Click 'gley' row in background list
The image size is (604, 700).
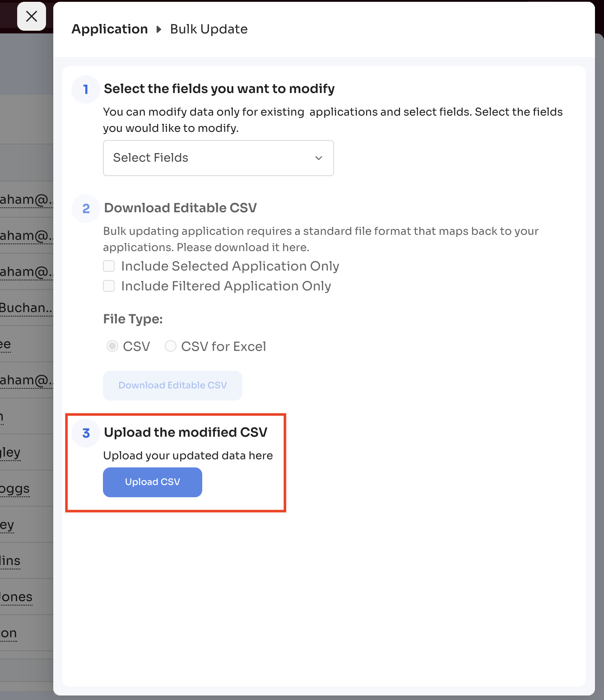point(10,453)
